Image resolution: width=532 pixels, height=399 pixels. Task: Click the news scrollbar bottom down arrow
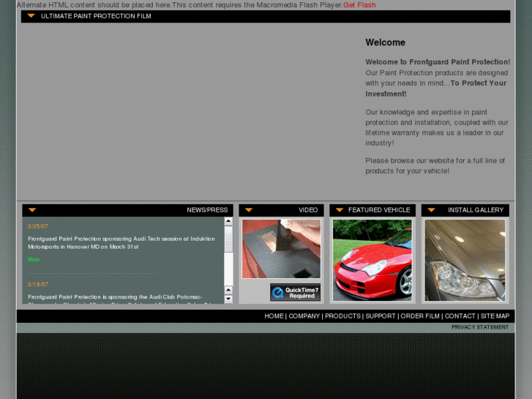pyautogui.click(x=228, y=299)
